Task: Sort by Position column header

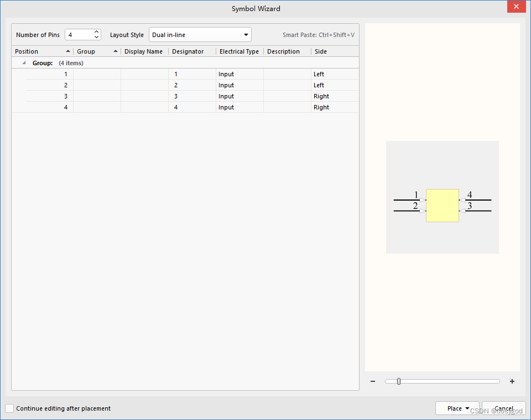Action: [41, 51]
